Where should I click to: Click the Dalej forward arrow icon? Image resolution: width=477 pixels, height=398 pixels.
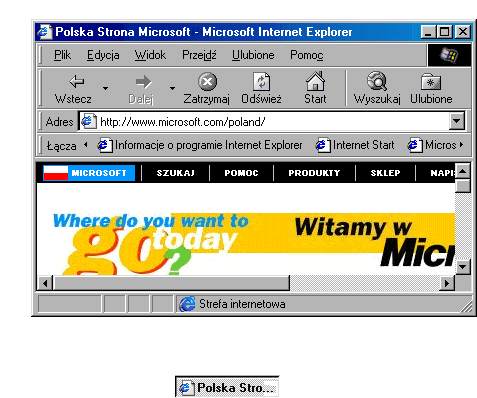coord(144,82)
